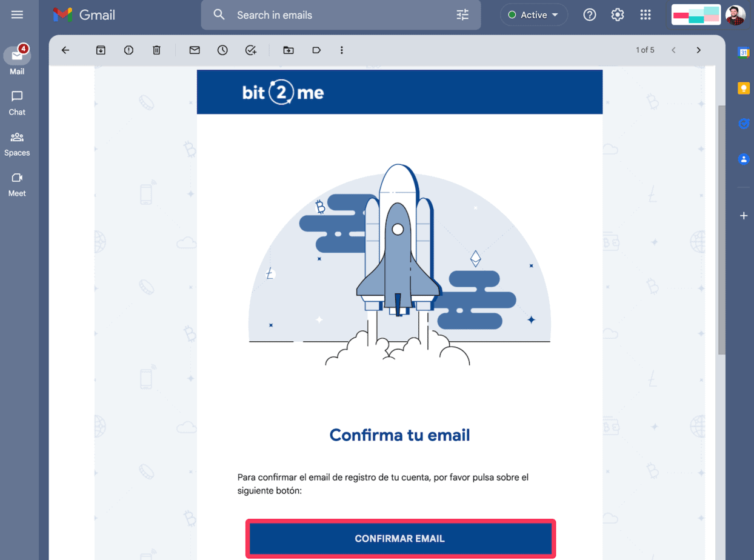Click the rocket illustration image
The width and height of the screenshot is (754, 560).
click(x=399, y=265)
